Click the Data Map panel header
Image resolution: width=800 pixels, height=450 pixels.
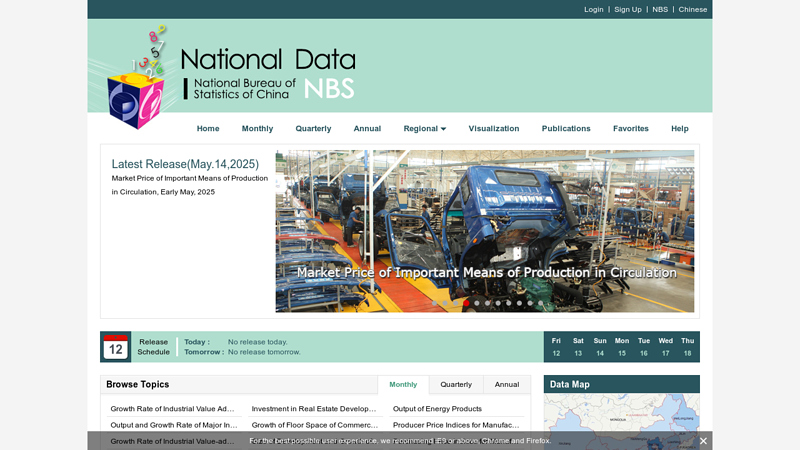click(x=621, y=384)
